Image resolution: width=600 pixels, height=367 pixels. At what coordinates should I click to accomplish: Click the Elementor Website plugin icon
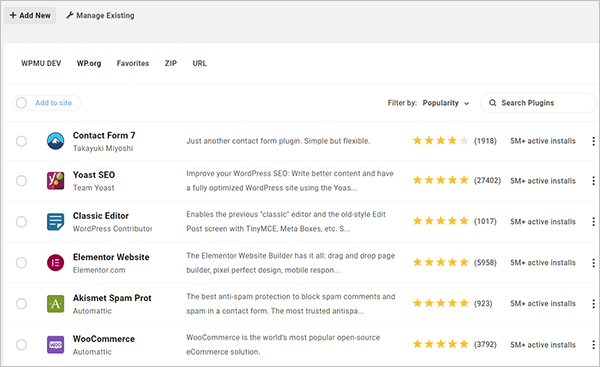tap(55, 263)
